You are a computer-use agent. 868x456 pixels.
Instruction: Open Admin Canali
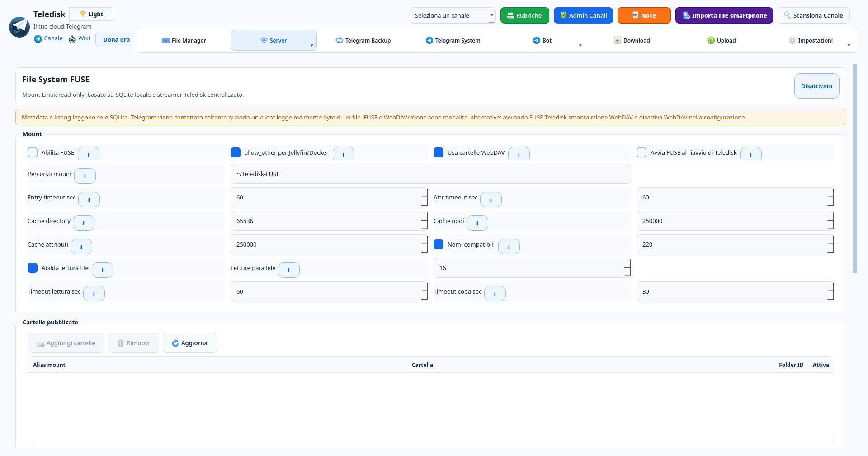coord(584,15)
